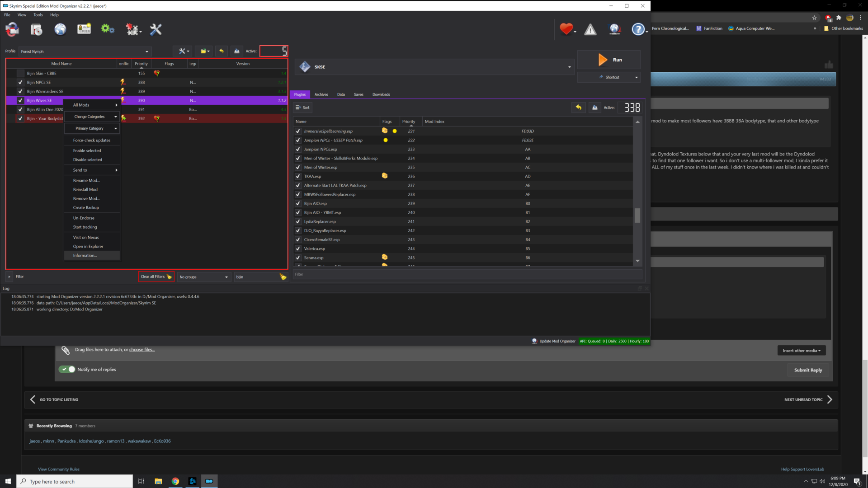Screen dimensions: 868x488
Task: Enable Bijin Skin - CBBE mod checkbox
Action: (x=20, y=73)
